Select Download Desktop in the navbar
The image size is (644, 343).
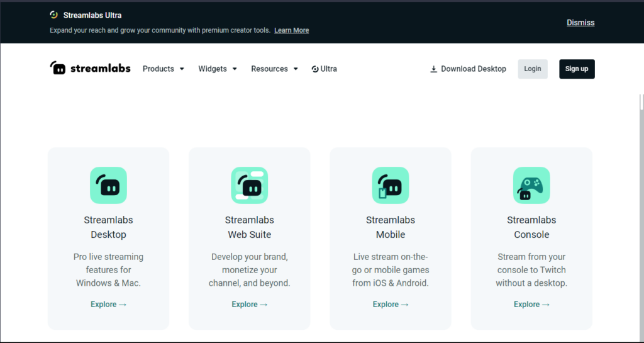click(x=473, y=69)
